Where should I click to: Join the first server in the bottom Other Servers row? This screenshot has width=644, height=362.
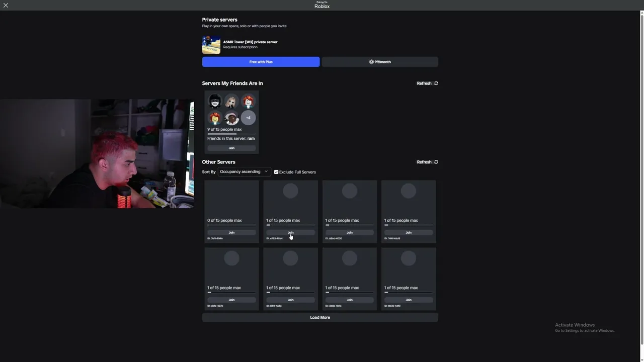(231, 300)
